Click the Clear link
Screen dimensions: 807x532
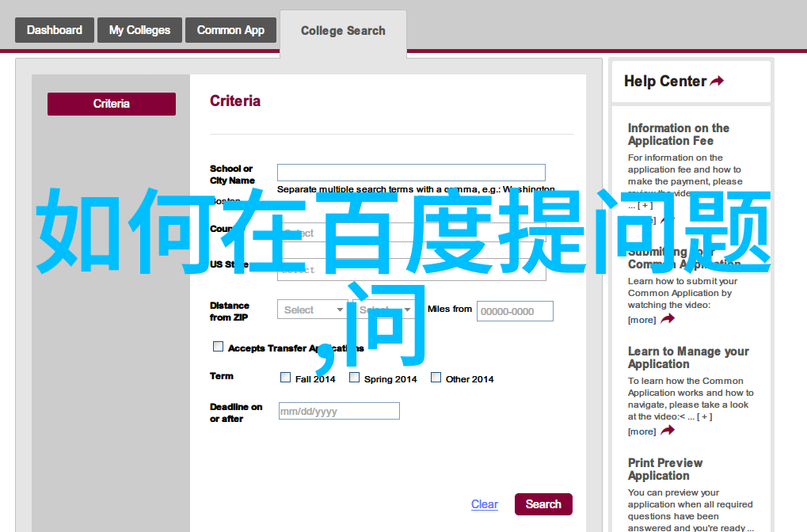pos(485,504)
